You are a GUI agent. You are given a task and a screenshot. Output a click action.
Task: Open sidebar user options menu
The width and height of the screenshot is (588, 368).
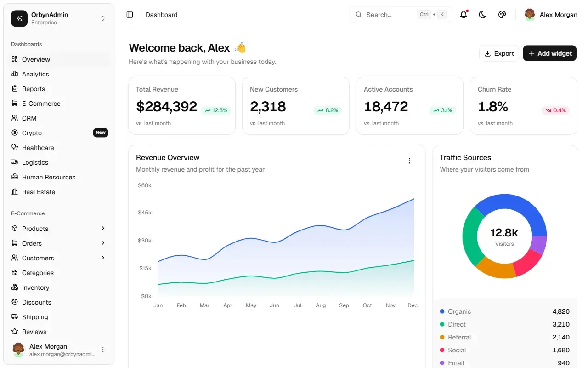point(103,350)
